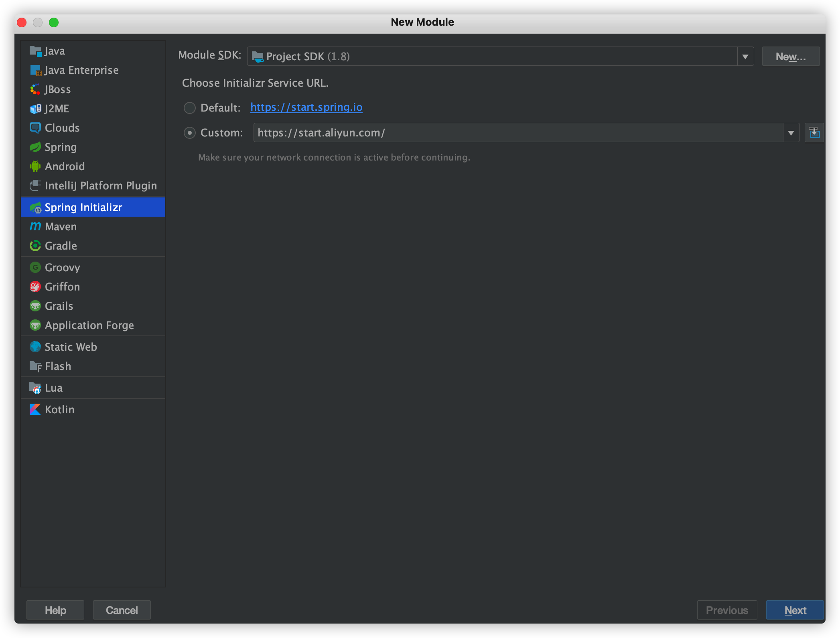
Task: Select the Spring list entry label
Action: coord(61,147)
